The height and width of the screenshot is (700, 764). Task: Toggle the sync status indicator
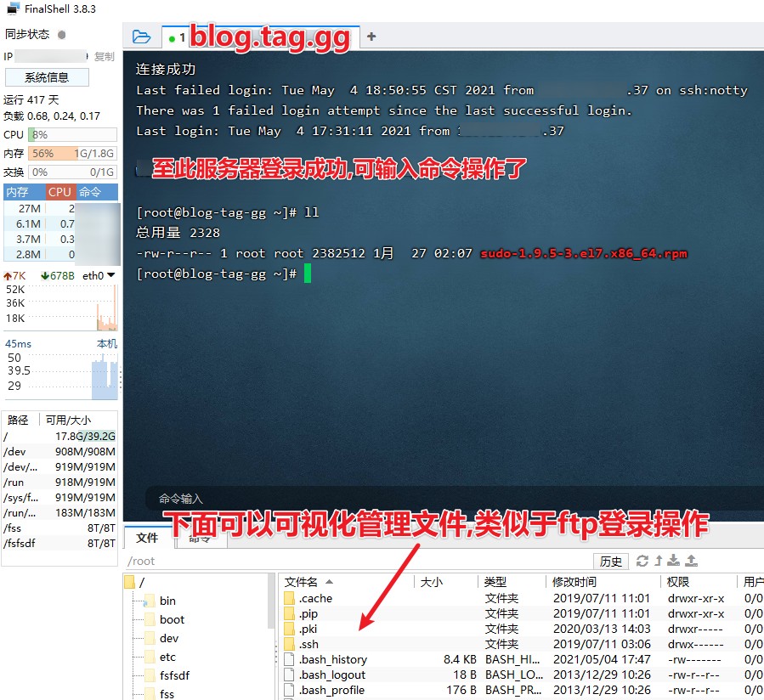pyautogui.click(x=61, y=35)
